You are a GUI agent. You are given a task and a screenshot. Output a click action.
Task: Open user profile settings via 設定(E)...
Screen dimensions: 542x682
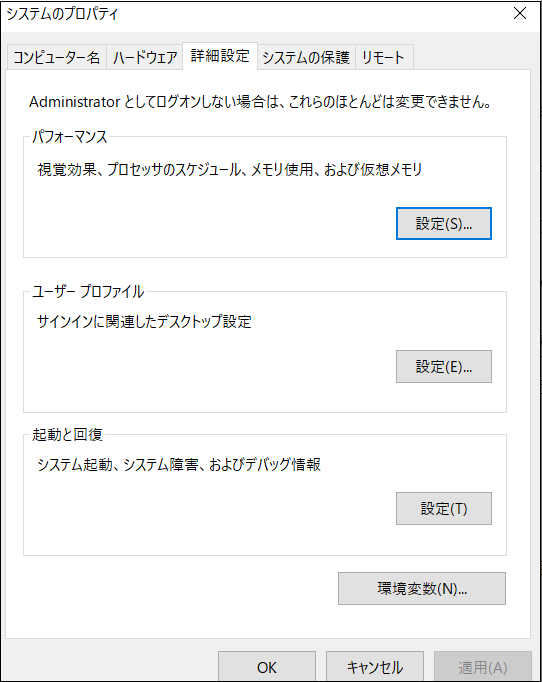(x=444, y=366)
